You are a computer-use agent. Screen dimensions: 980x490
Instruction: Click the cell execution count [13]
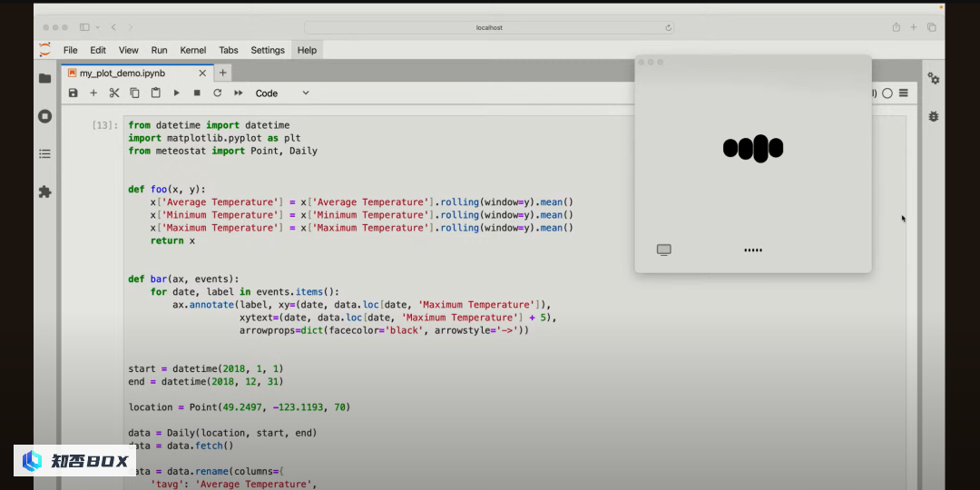pyautogui.click(x=105, y=125)
